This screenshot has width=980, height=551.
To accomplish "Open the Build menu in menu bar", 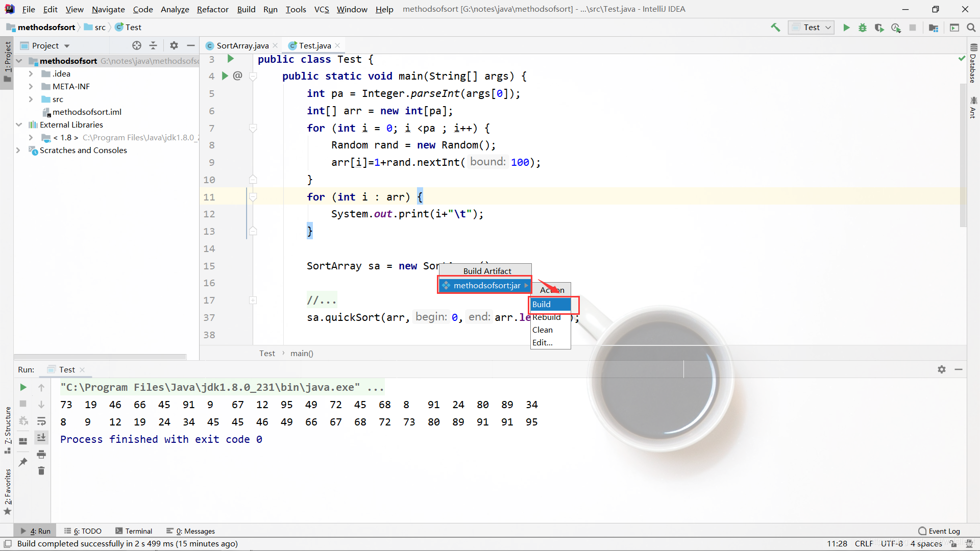I will tap(246, 9).
